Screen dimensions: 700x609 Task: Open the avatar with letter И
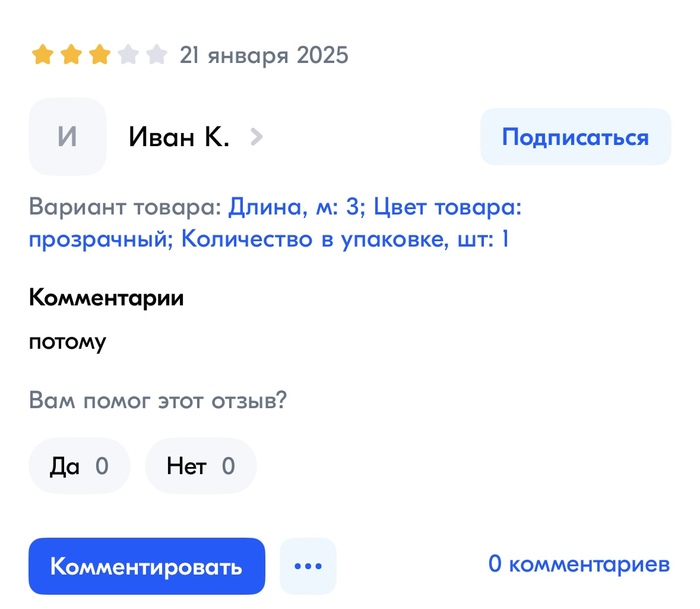(x=67, y=137)
